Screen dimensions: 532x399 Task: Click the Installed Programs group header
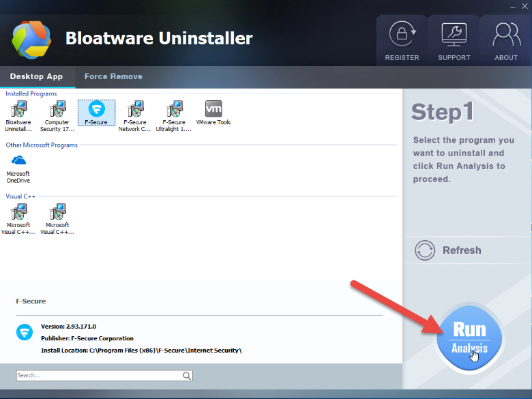(31, 93)
